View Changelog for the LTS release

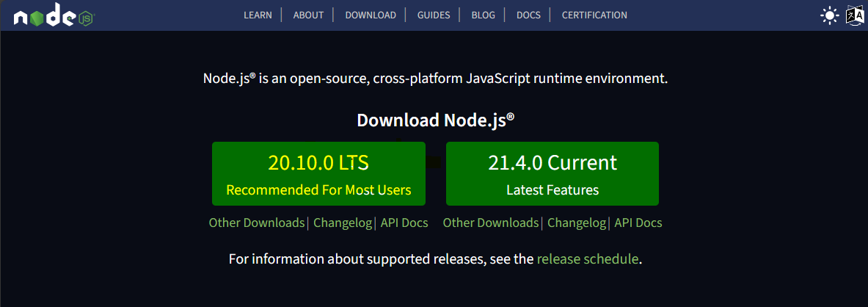click(x=343, y=223)
